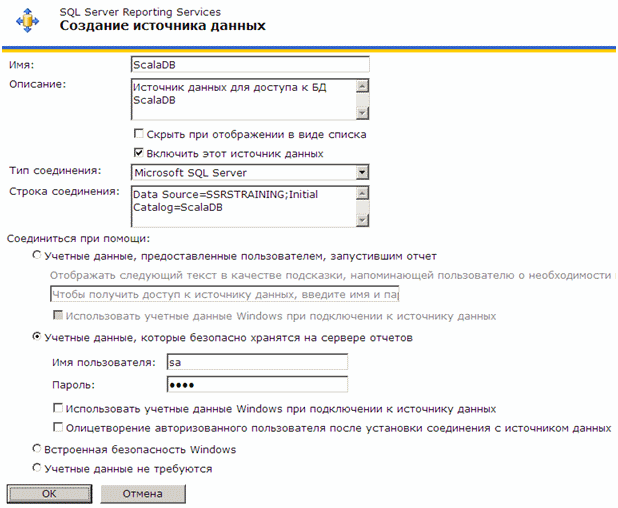Screen dimensions: 618x508
Task: Click the prompt text field 'Чтобы получить доступ…'
Action: coord(225,294)
